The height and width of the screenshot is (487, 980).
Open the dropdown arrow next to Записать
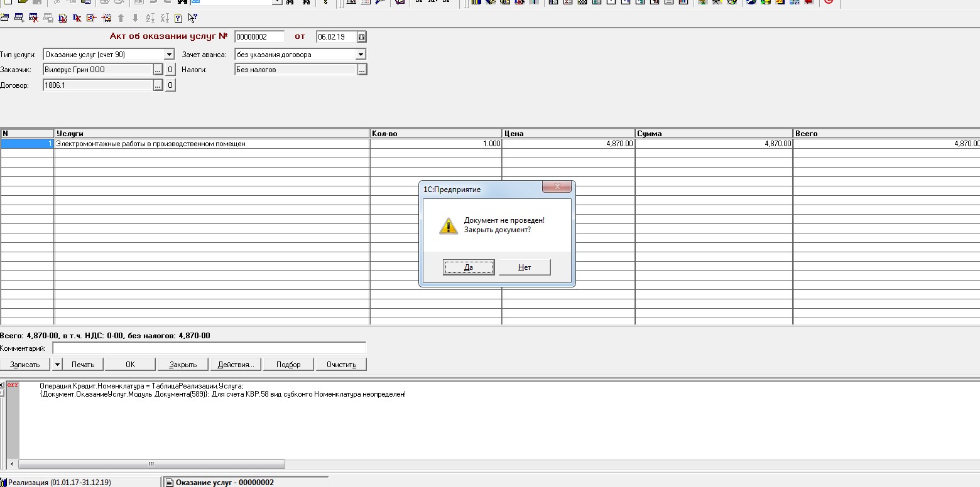click(57, 365)
